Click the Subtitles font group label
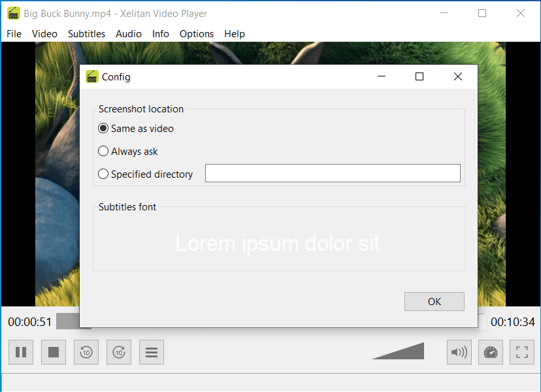541x392 pixels. point(127,207)
